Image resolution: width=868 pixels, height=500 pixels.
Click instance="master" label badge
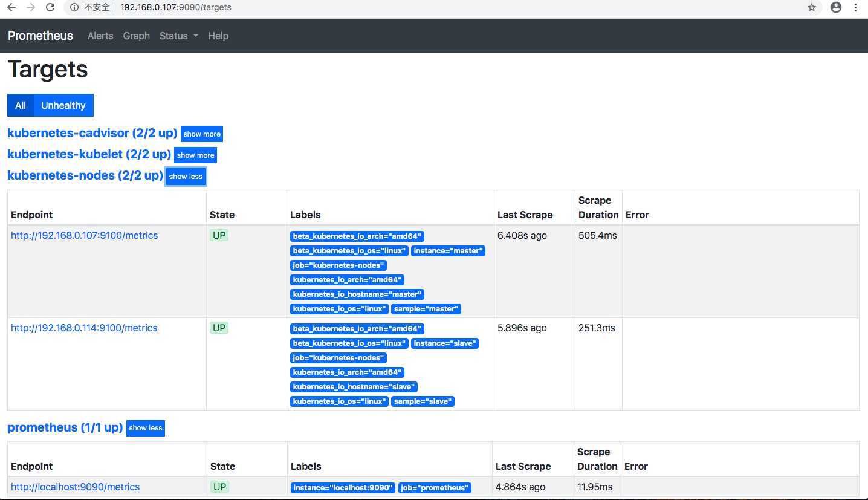(x=448, y=251)
